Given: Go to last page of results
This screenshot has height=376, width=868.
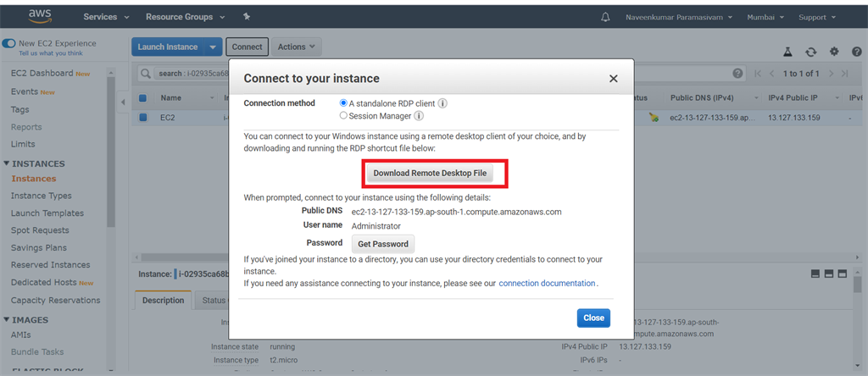Looking at the screenshot, I should click(x=844, y=74).
